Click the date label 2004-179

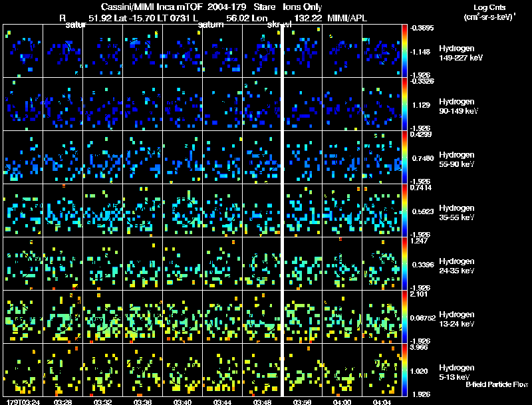(x=227, y=7)
